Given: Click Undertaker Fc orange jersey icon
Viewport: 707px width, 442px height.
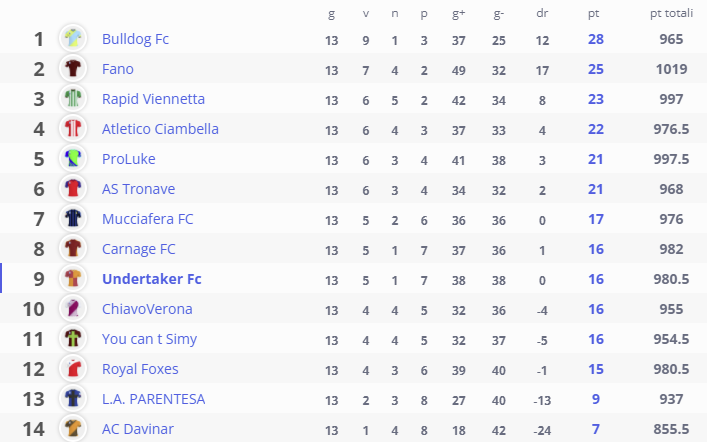Looking at the screenshot, I should click(73, 278).
